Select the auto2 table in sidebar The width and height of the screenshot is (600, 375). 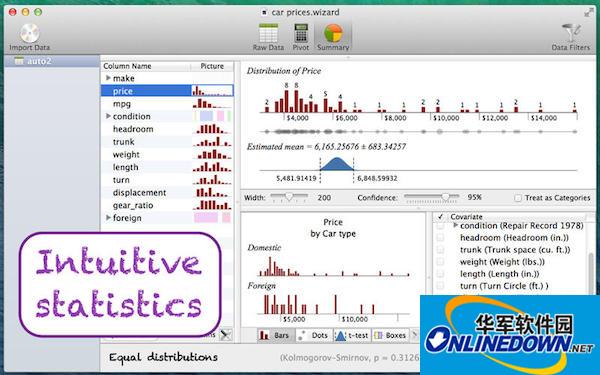52,61
